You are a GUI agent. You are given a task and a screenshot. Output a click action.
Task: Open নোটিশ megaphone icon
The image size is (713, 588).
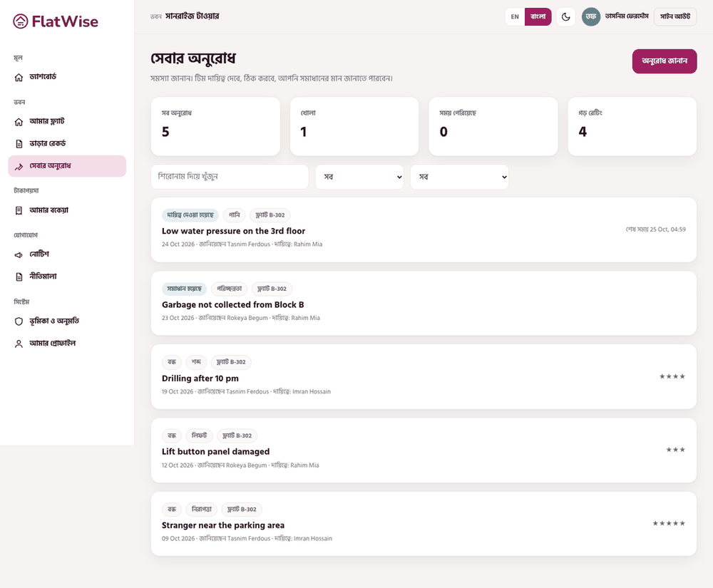point(19,255)
